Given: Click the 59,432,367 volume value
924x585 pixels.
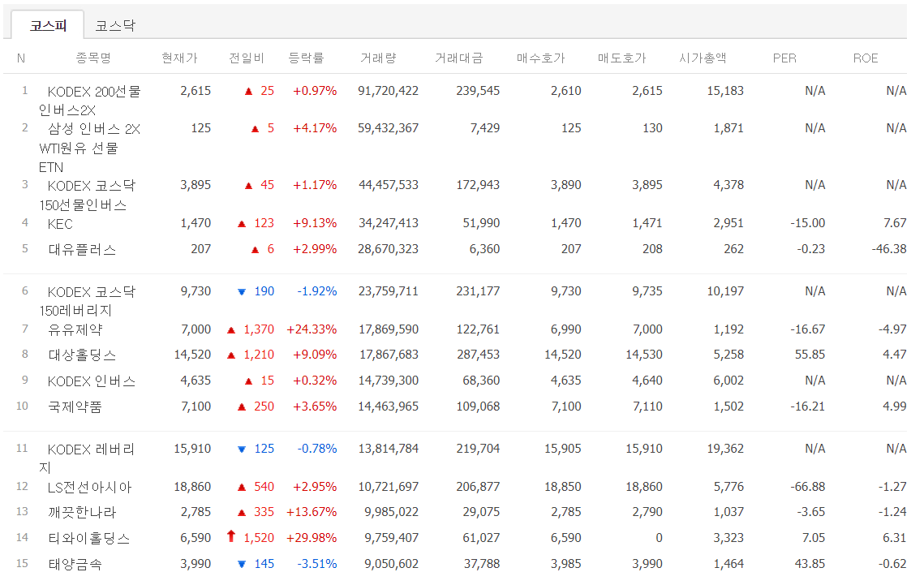Looking at the screenshot, I should coord(388,128).
